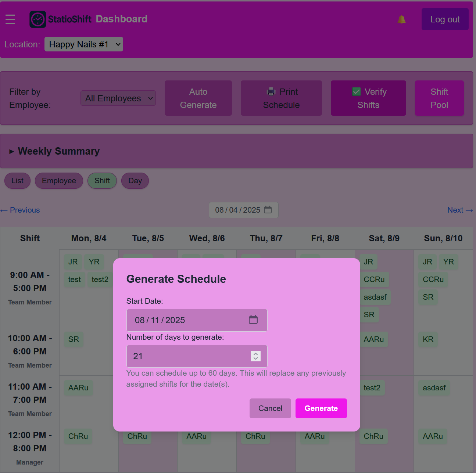Click SR chip on Mon 10:00 AM shift

74,339
